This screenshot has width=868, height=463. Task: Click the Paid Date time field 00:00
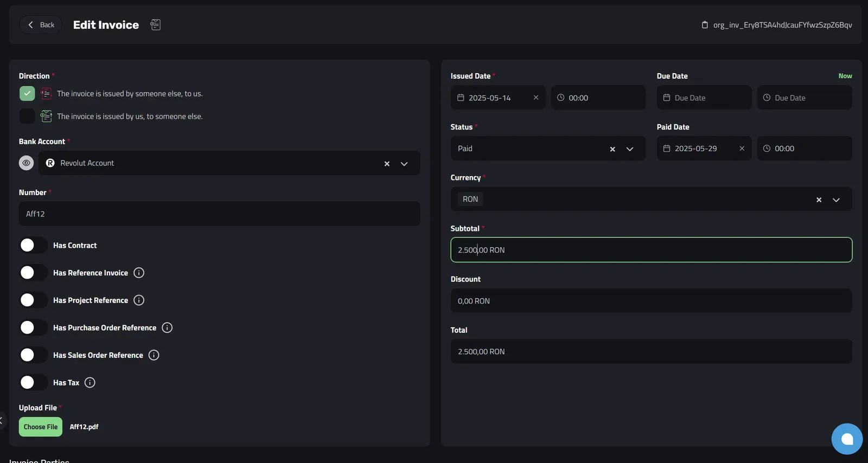point(805,149)
